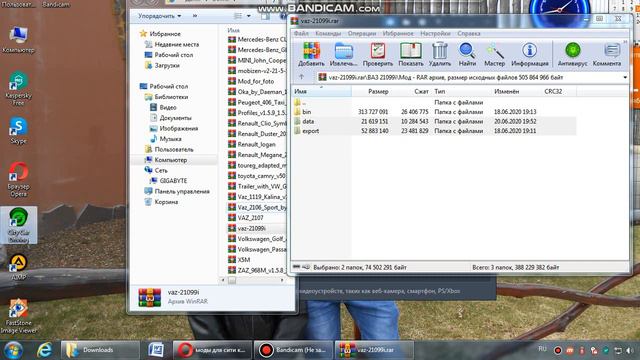Screen dimensions: 640x360
Task: Open the Справка menu
Action: click(469, 33)
